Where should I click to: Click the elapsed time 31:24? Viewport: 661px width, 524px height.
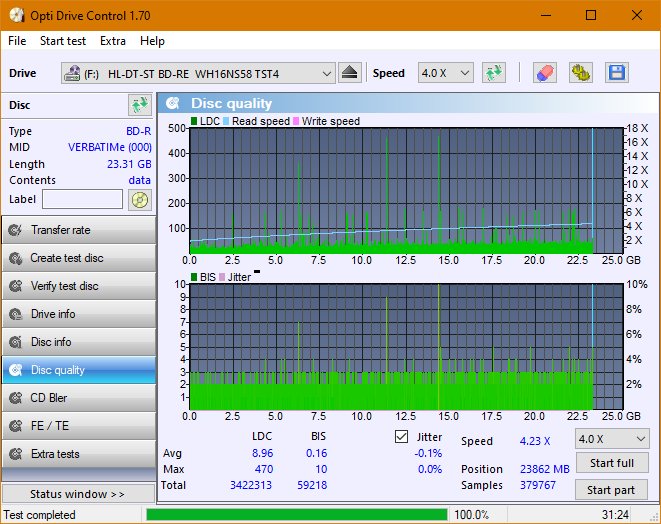[615, 515]
